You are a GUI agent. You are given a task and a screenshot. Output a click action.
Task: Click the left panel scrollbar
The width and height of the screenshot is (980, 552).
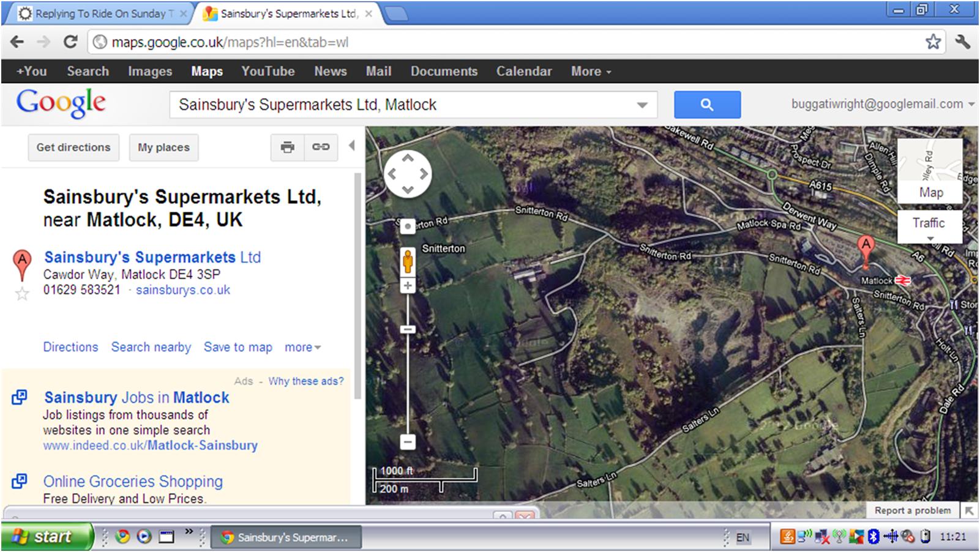[358, 285]
